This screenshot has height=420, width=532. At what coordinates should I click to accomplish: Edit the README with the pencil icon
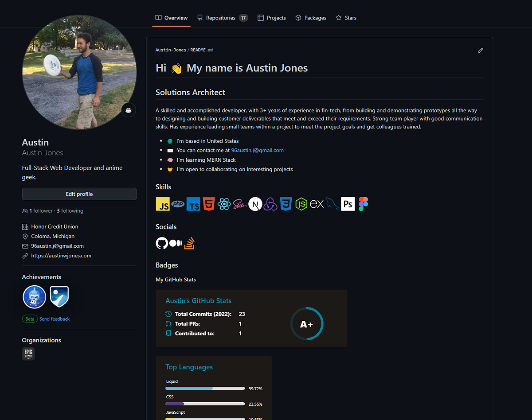pyautogui.click(x=480, y=51)
